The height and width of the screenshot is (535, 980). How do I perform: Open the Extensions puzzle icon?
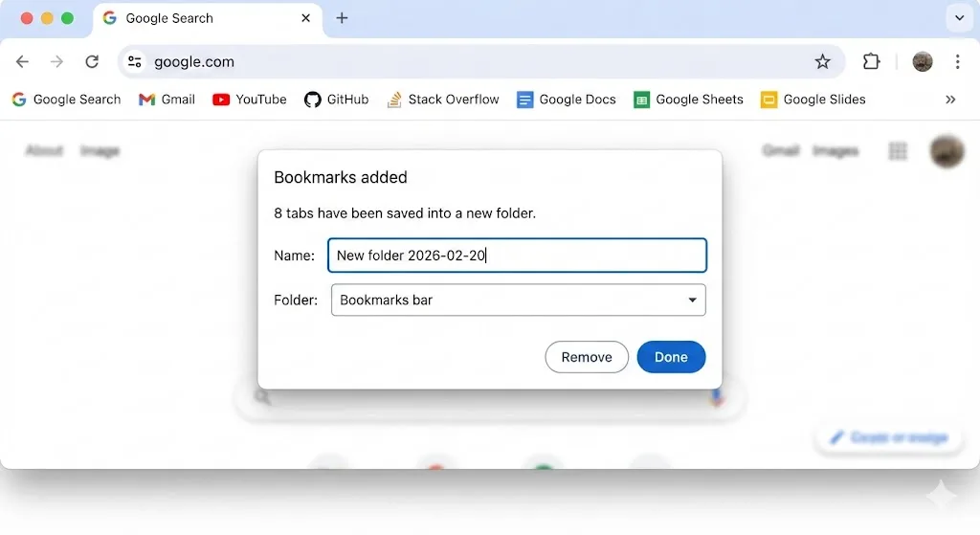click(871, 61)
